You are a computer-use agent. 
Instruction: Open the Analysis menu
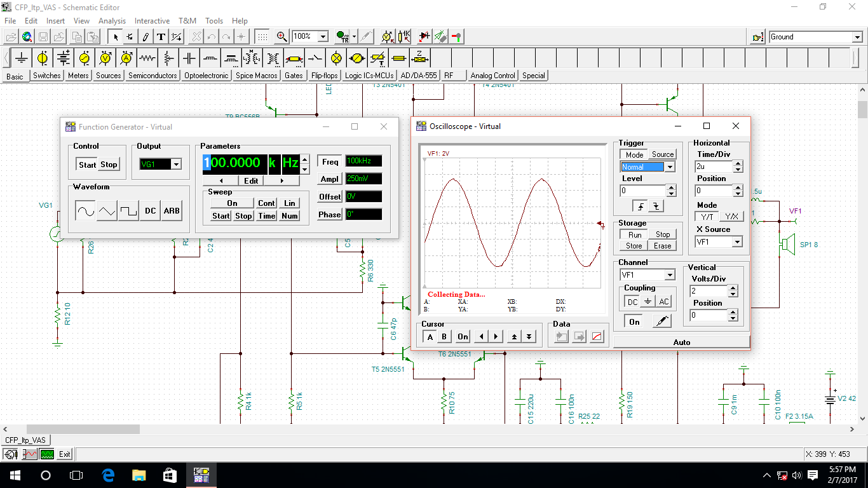(112, 21)
